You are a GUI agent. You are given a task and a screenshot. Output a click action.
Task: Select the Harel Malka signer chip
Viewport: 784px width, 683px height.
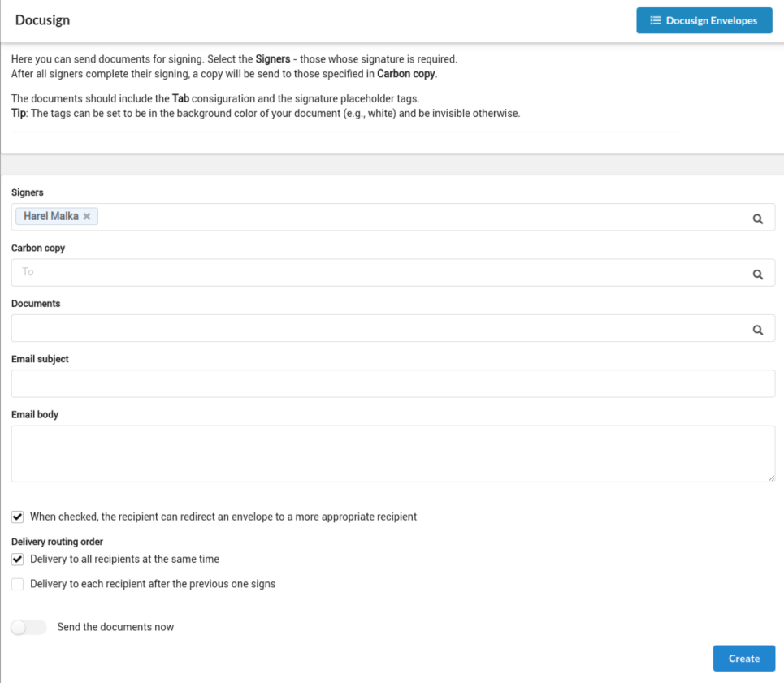point(50,217)
